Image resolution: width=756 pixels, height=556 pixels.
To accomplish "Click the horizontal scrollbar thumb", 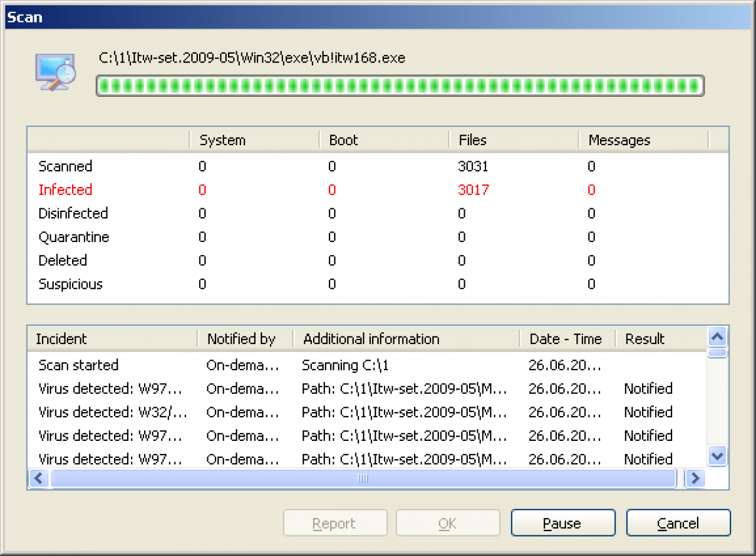I will [x=363, y=478].
